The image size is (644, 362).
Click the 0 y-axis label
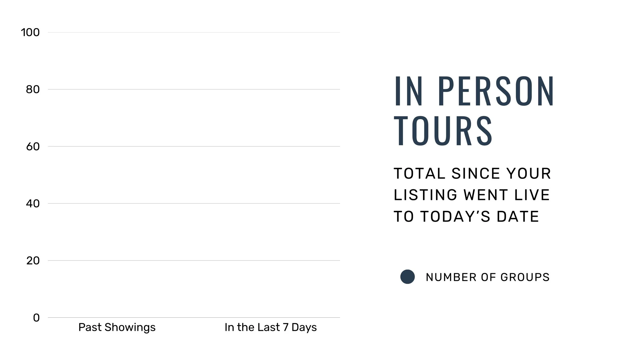(36, 318)
